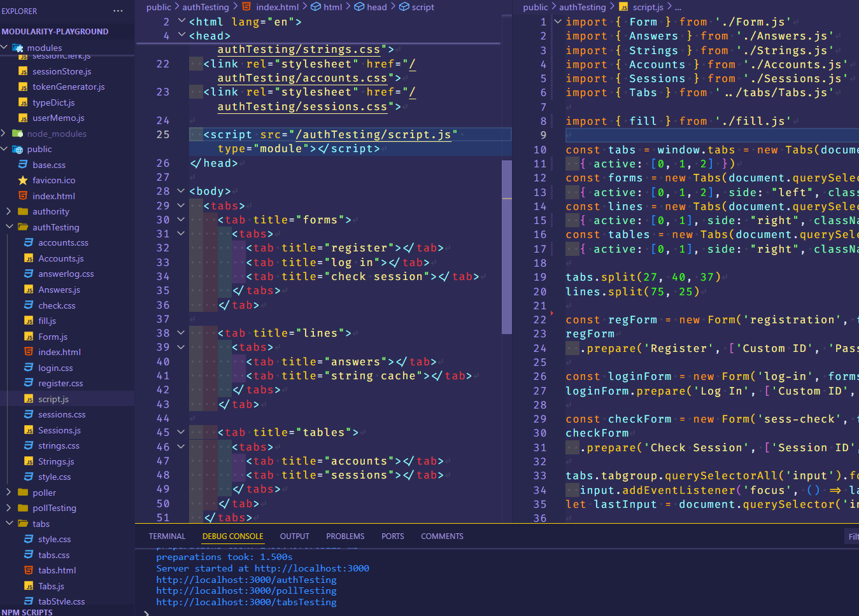Image resolution: width=859 pixels, height=616 pixels.
Task: Open the localhost:3000/pollTesting link
Action: [x=246, y=591]
